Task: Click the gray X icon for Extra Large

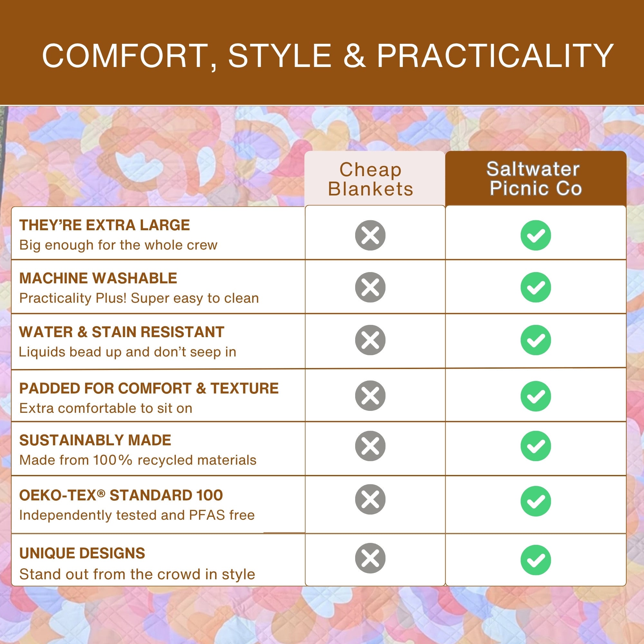Action: coord(370,235)
